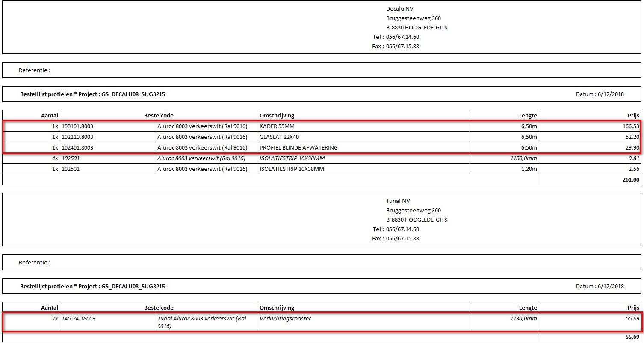The height and width of the screenshot is (343, 644).
Task: Click the "Bestelcode" header of the Decalu table
Action: pos(159,116)
